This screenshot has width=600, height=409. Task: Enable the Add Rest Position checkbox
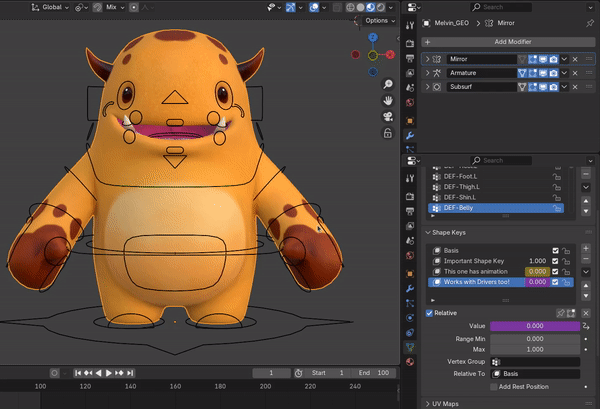click(494, 387)
